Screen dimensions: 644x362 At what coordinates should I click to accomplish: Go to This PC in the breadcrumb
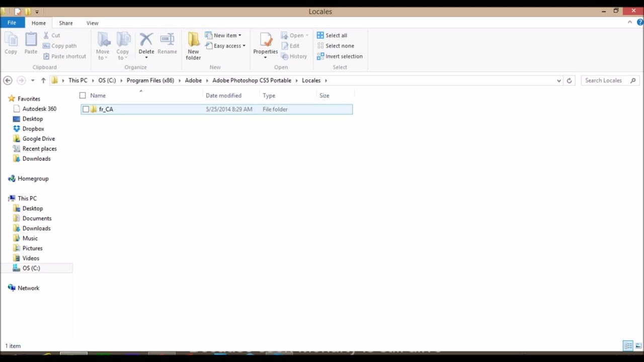(x=77, y=80)
